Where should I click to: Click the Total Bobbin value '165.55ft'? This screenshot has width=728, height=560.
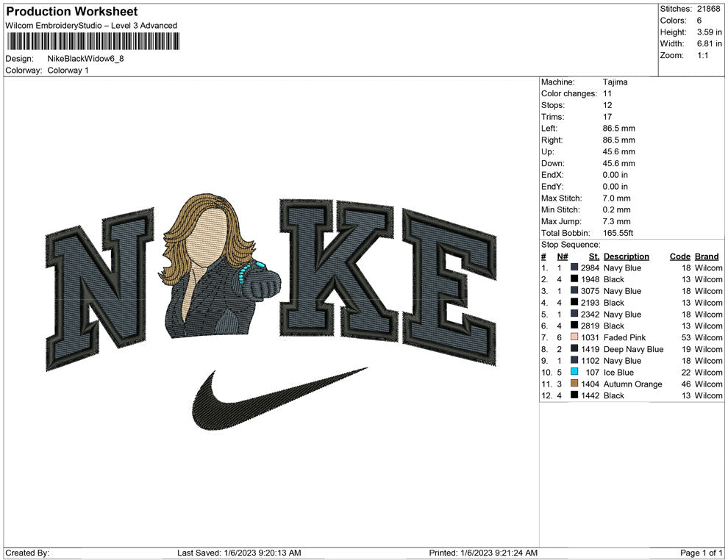click(x=618, y=233)
